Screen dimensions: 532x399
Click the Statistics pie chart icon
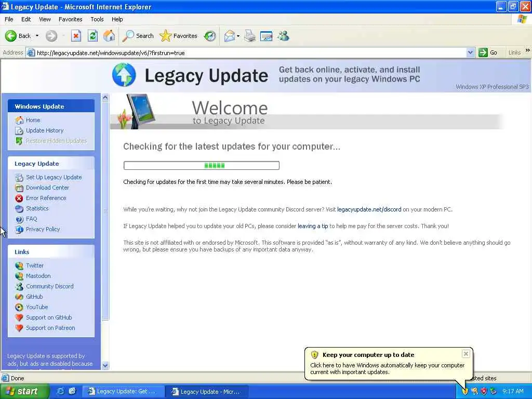19,209
